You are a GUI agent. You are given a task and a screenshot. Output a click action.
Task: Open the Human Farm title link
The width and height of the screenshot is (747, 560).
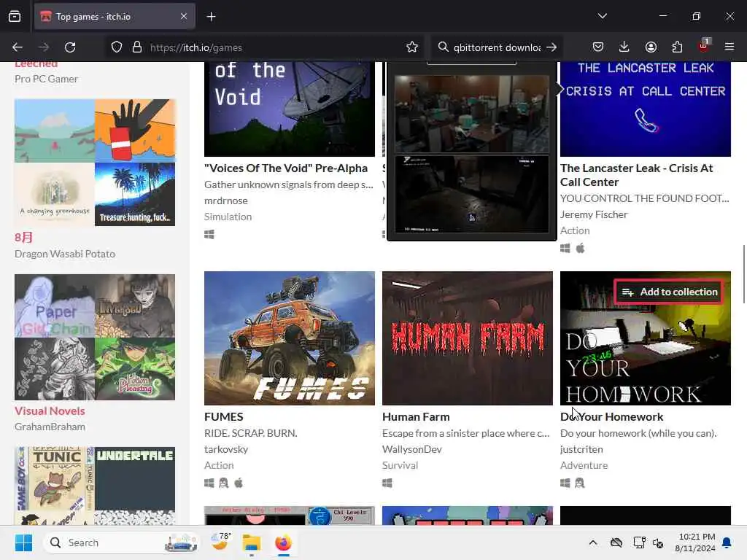pyautogui.click(x=416, y=416)
